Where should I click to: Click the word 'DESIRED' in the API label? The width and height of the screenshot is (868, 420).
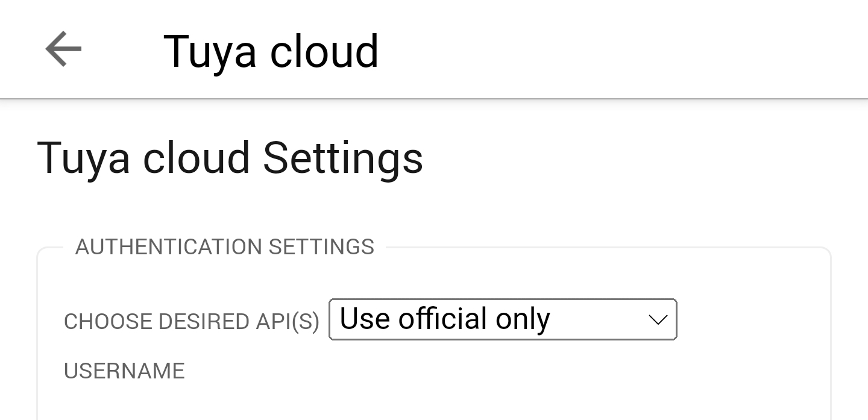pyautogui.click(x=203, y=322)
